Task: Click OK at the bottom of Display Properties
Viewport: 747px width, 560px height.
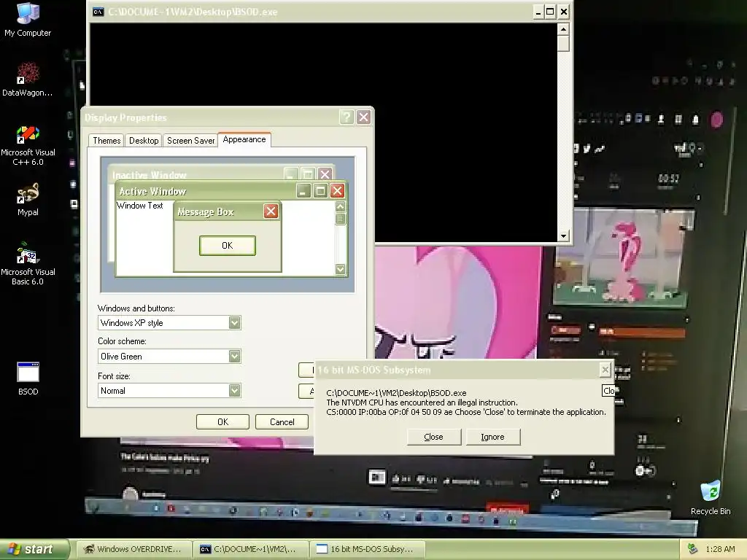Action: click(222, 422)
